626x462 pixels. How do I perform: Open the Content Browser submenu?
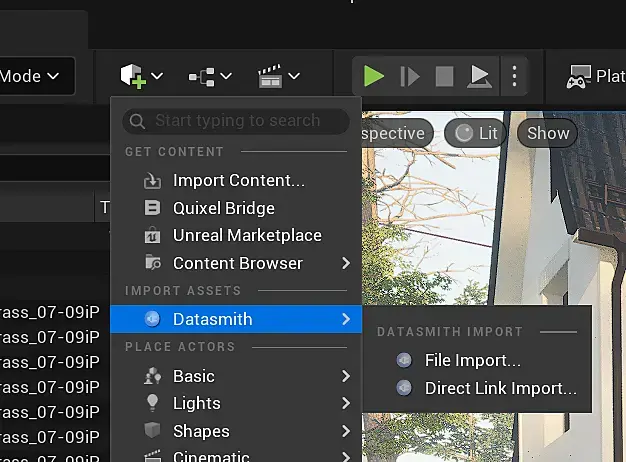[x=236, y=263]
